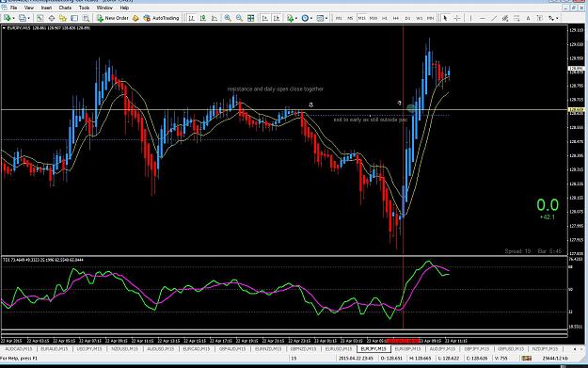Open the Profiles toolbar icon
The image size is (588, 368).
[x=23, y=18]
